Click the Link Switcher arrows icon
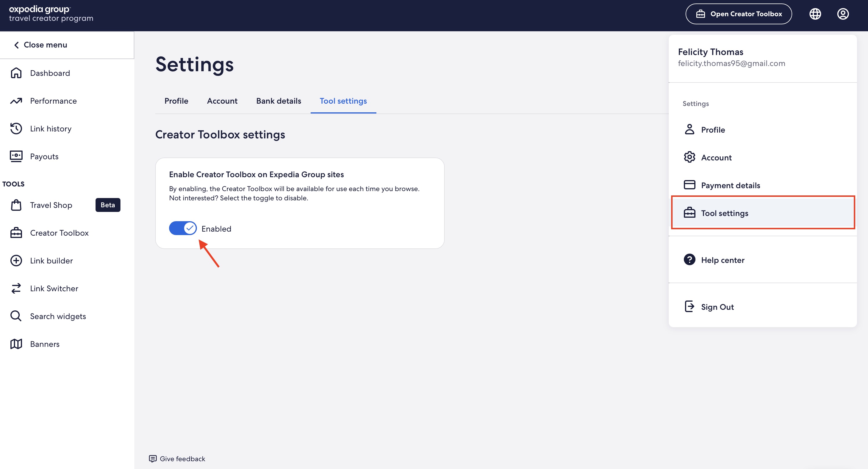The image size is (868, 469). [x=16, y=288]
